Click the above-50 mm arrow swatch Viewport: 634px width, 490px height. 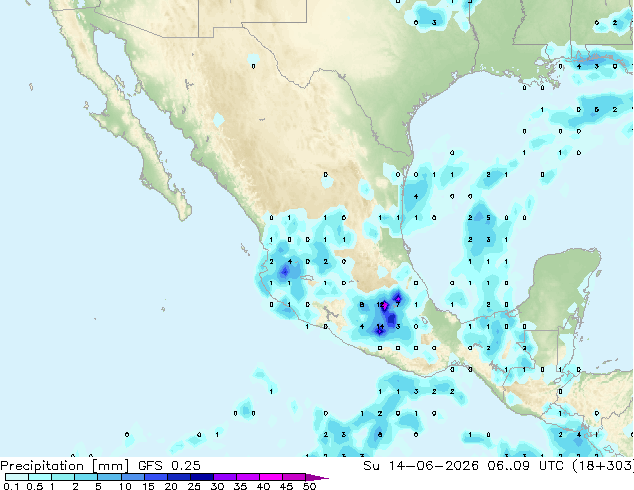[x=317, y=477]
